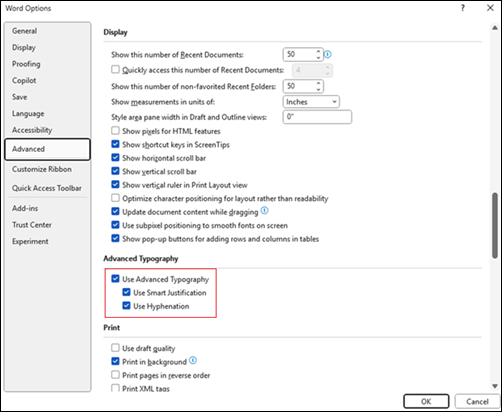Toggle Use Smart Justification checkbox
The width and height of the screenshot is (502, 412).
[126, 292]
